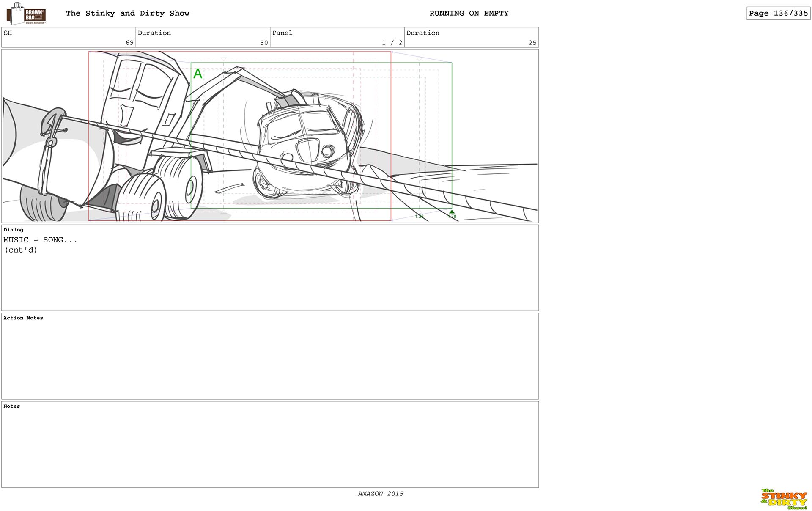Click the 'RUNNING ON EMPTY' episode title
Screen dimensions: 812x511
point(469,13)
